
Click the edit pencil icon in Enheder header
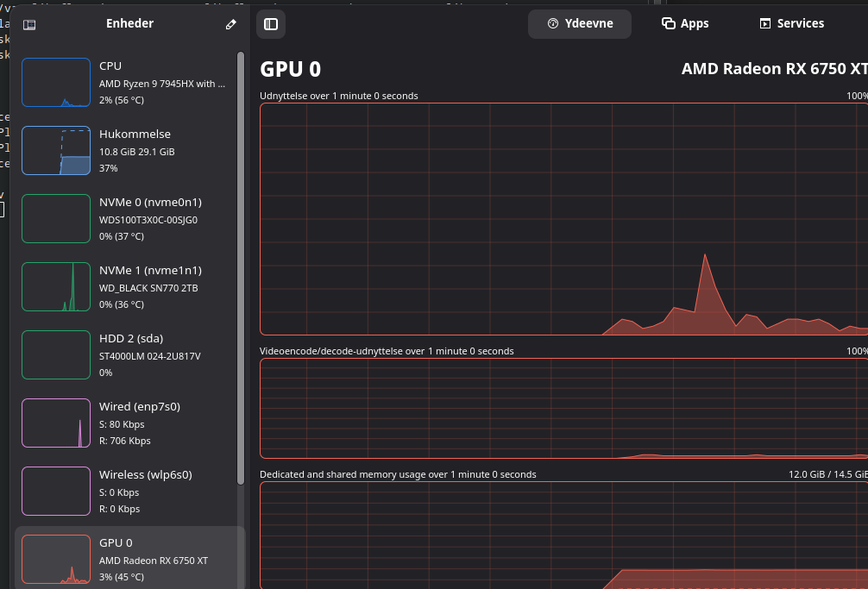[x=230, y=25]
